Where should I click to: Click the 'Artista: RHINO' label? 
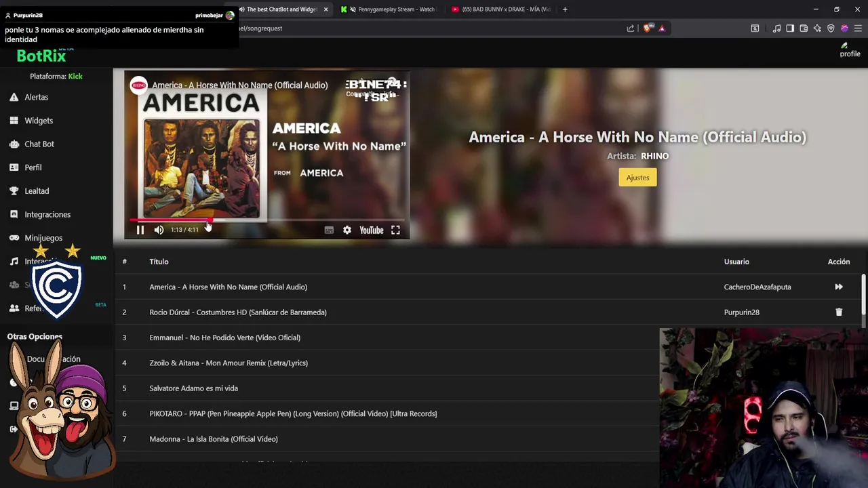click(637, 156)
